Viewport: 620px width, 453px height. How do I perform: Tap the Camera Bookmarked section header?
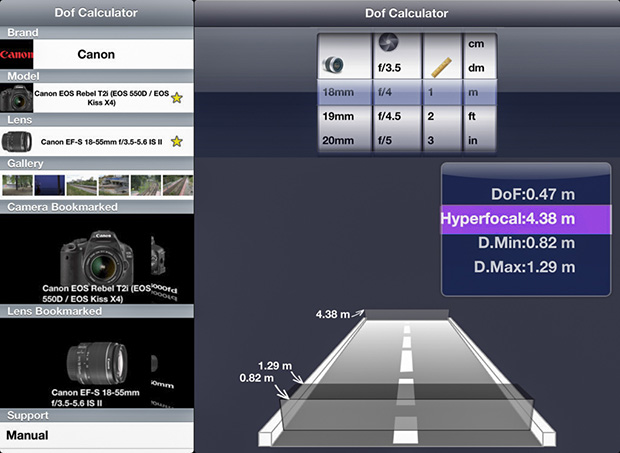(97, 207)
